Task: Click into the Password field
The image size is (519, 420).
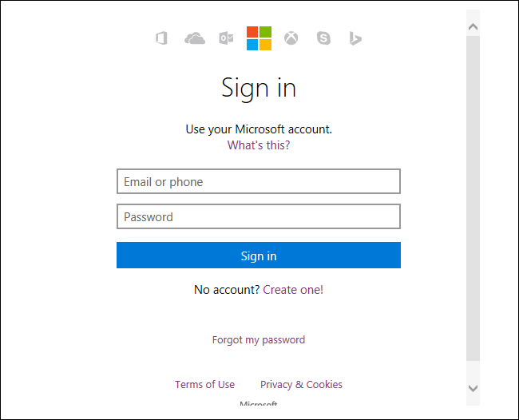Action: coord(258,216)
